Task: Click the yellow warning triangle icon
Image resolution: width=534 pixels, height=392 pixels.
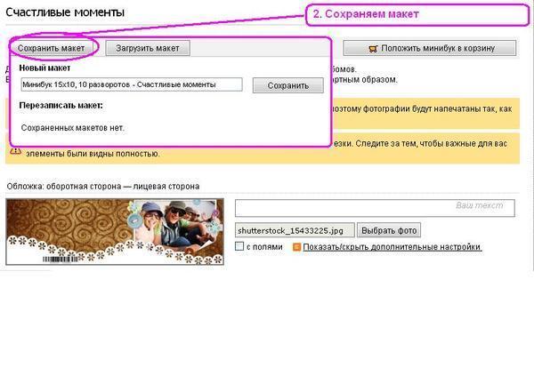Action: click(x=13, y=149)
